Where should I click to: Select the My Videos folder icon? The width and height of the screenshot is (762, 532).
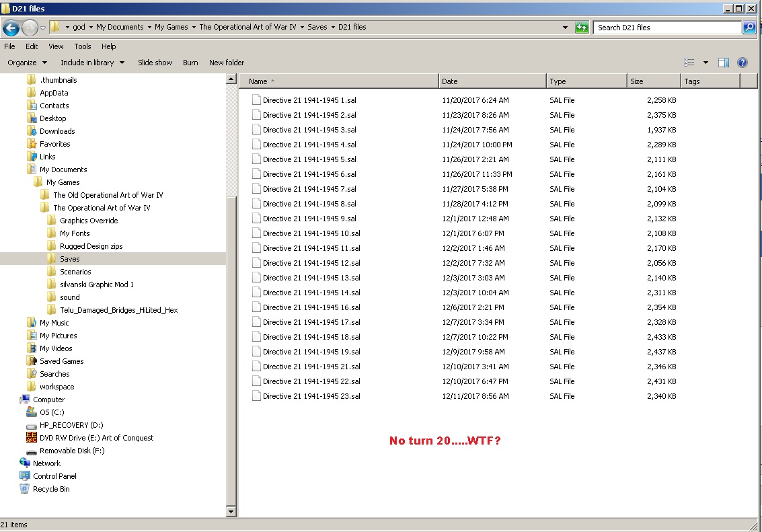(31, 348)
